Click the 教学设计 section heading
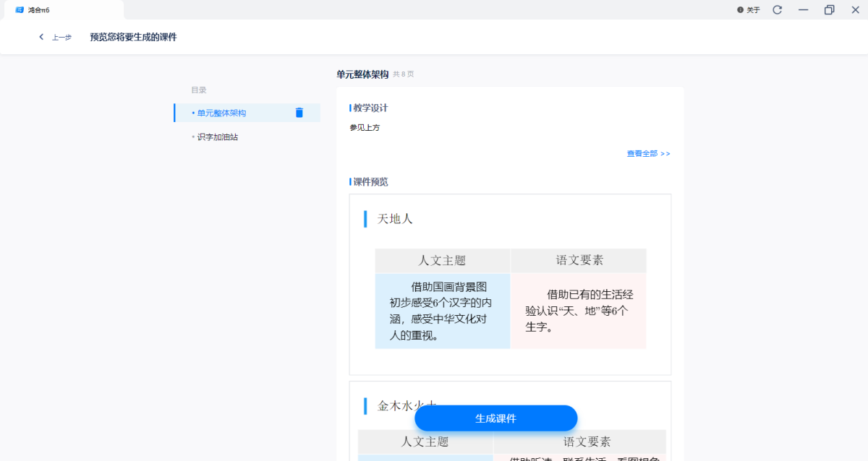868x461 pixels. click(x=370, y=108)
